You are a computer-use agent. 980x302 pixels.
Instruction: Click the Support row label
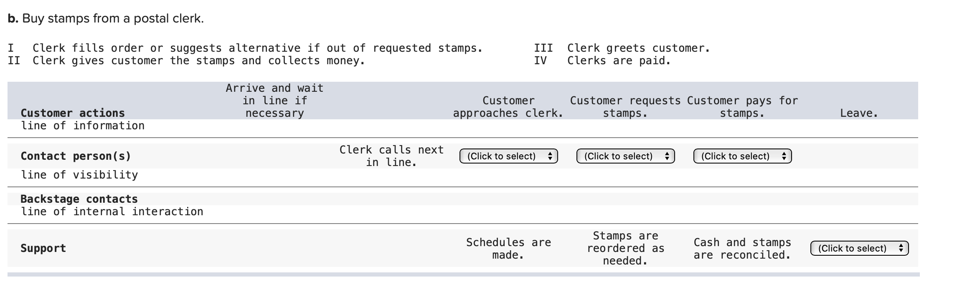point(43,248)
